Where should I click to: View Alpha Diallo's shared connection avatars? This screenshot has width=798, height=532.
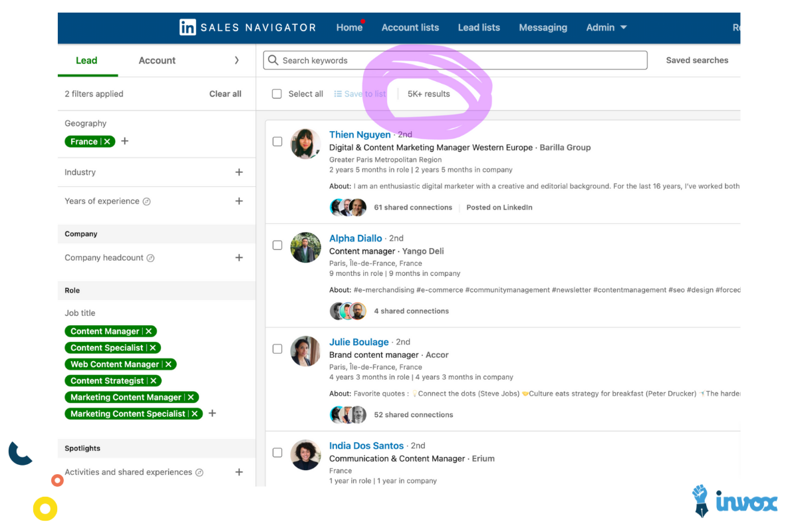coord(348,311)
